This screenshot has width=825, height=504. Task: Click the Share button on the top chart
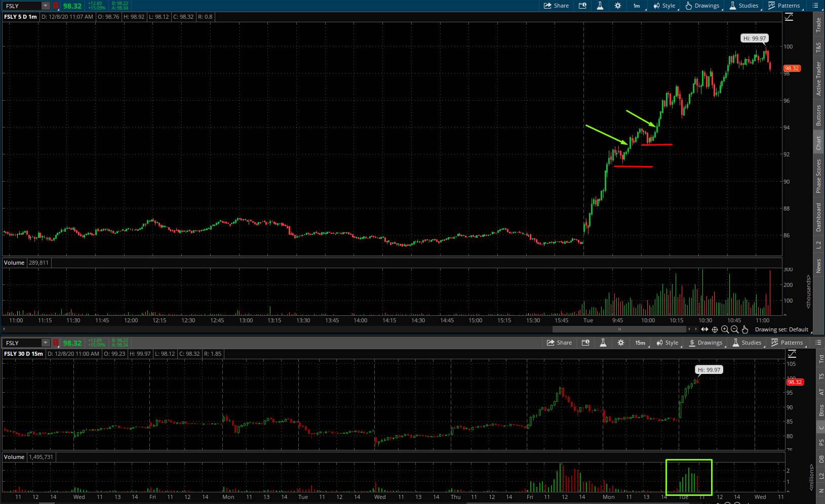(556, 6)
